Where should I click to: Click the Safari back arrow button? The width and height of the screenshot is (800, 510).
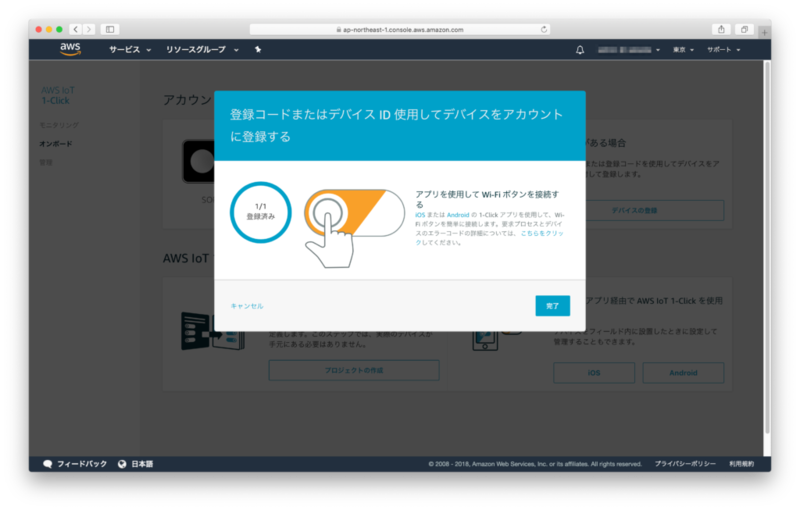tap(76, 29)
